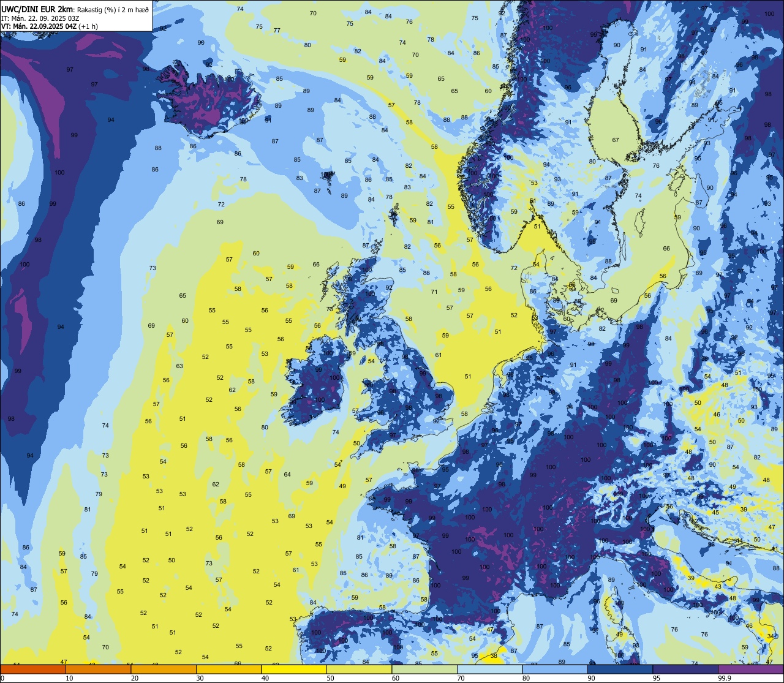The height and width of the screenshot is (683, 784).
Task: Click the humidity value 71 in the North Sea
Action: point(434,292)
